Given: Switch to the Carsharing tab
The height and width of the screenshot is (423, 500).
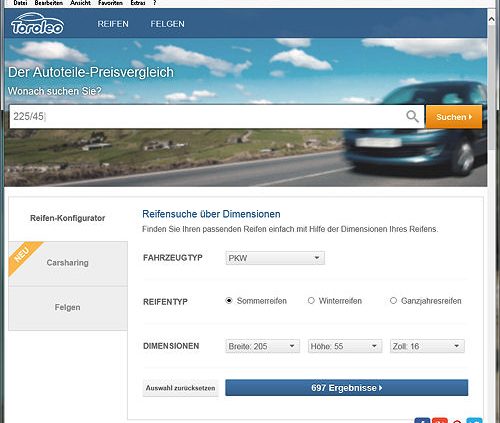Looking at the screenshot, I should click(x=68, y=263).
